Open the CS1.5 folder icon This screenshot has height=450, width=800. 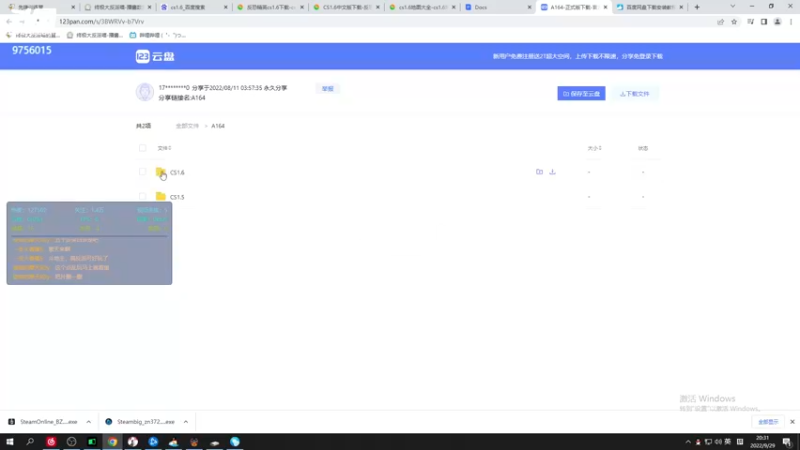point(161,196)
